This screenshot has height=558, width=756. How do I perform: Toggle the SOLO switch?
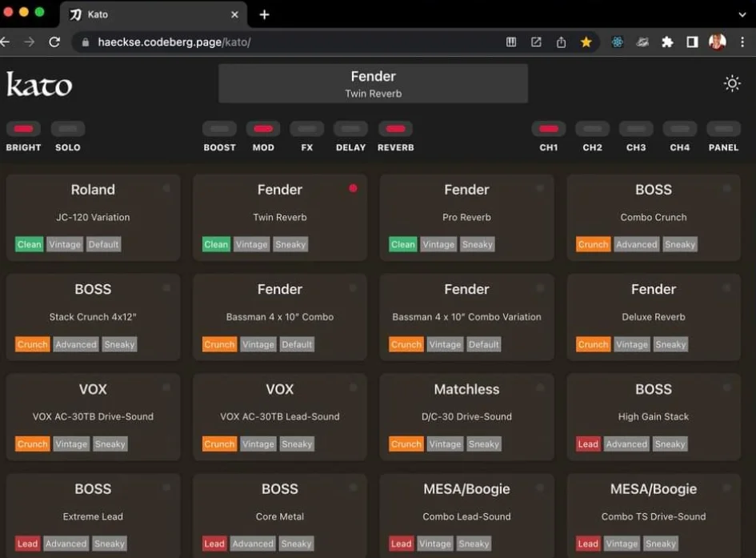(x=67, y=129)
